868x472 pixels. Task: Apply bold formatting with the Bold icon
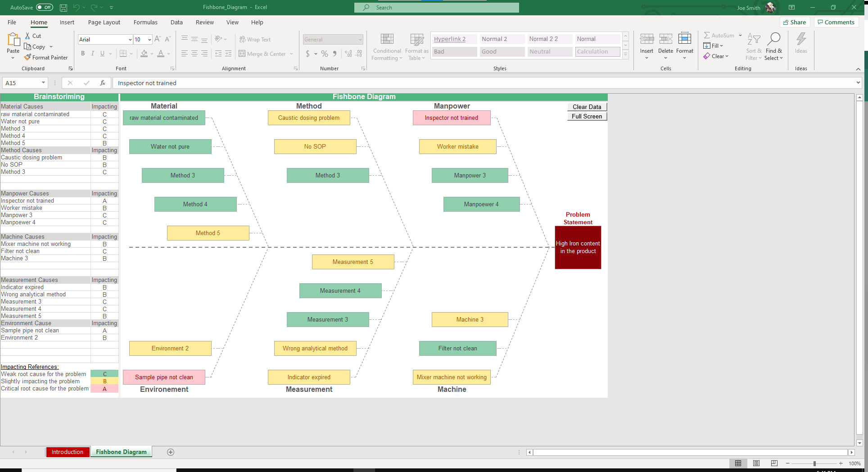click(83, 53)
